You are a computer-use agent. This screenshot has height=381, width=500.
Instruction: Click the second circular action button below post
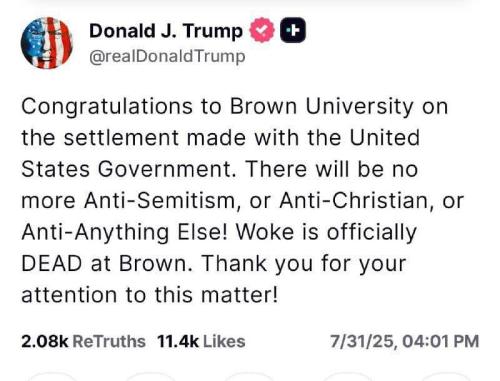tap(150, 377)
